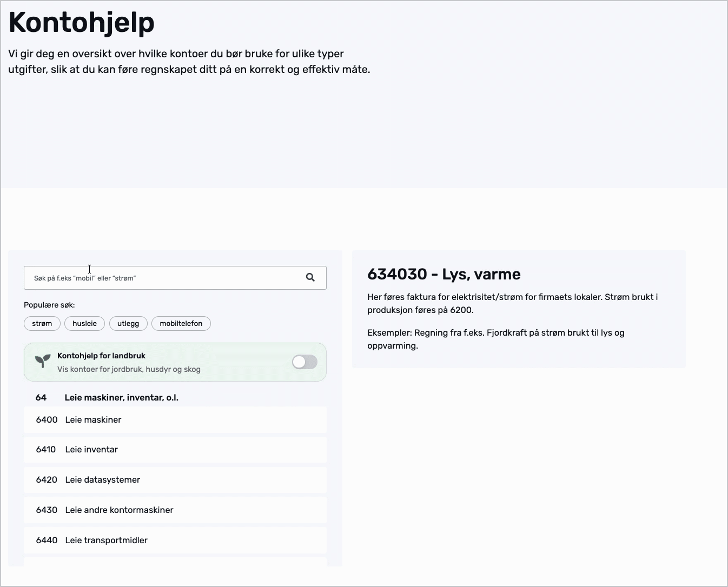728x587 pixels.
Task: Open account 6400 Leie maskiner
Action: coord(175,420)
